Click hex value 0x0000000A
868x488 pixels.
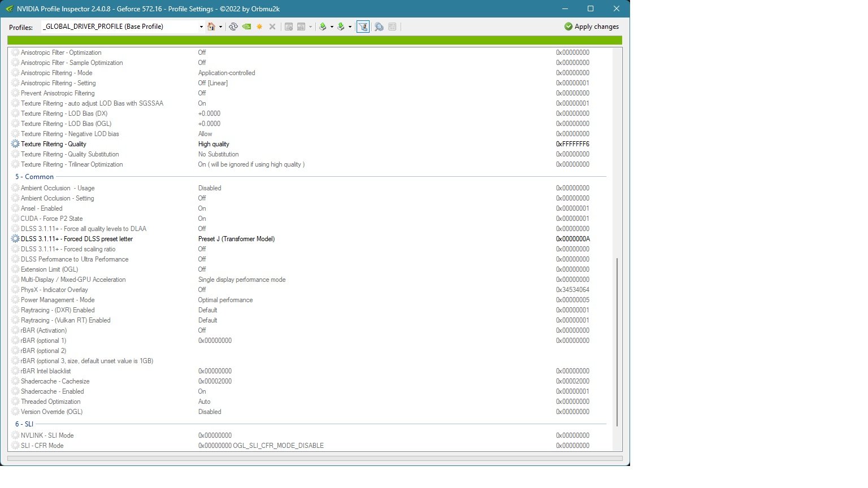(572, 239)
